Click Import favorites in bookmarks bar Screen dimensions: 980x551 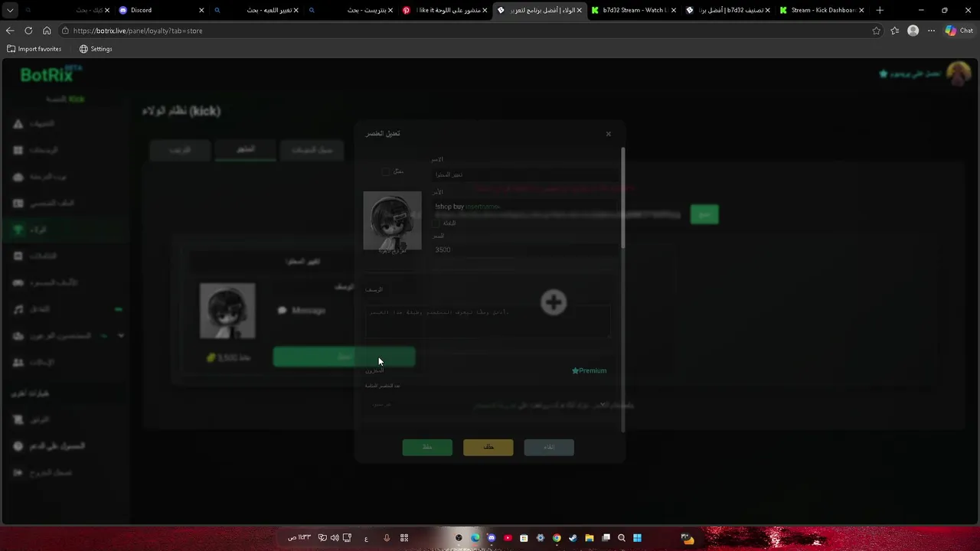coord(34,49)
